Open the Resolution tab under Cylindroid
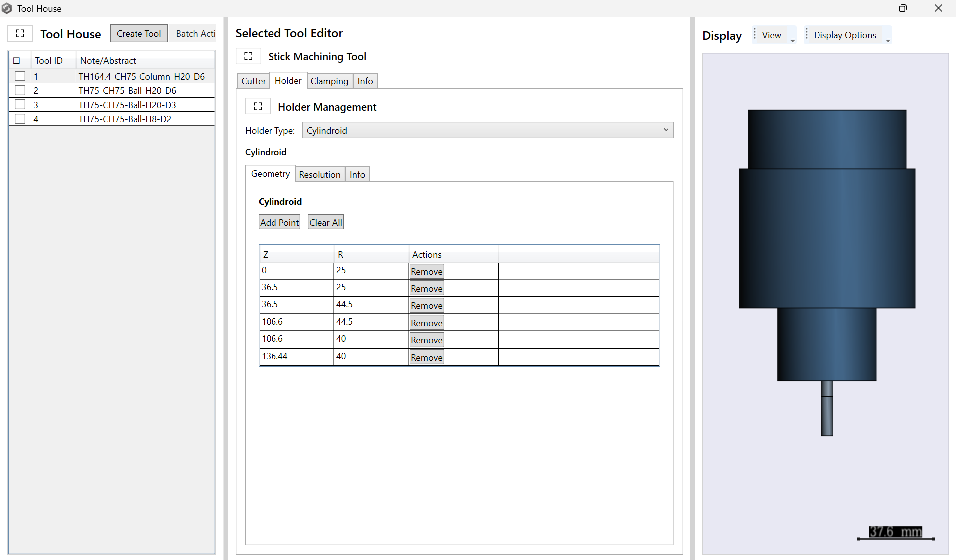Viewport: 956px width, 560px height. pyautogui.click(x=319, y=174)
